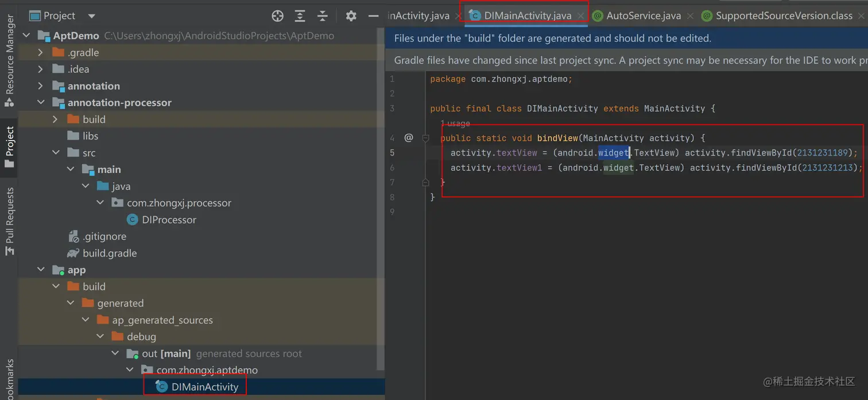This screenshot has height=400, width=868.
Task: Expand the .gradle folder
Action: (40, 52)
